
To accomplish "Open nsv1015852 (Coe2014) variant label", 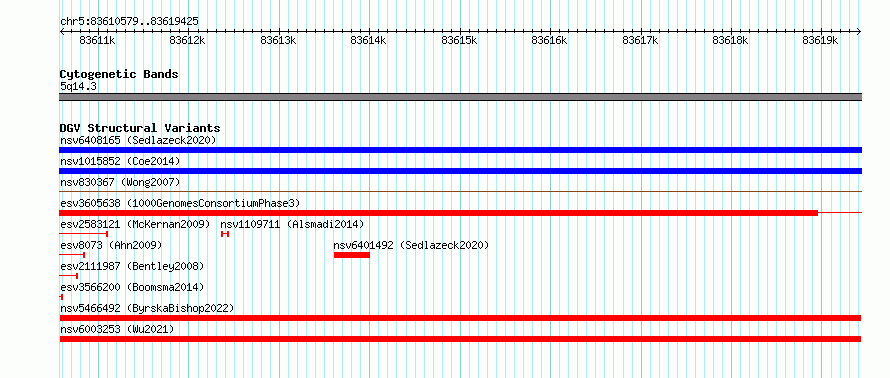I will (x=120, y=161).
